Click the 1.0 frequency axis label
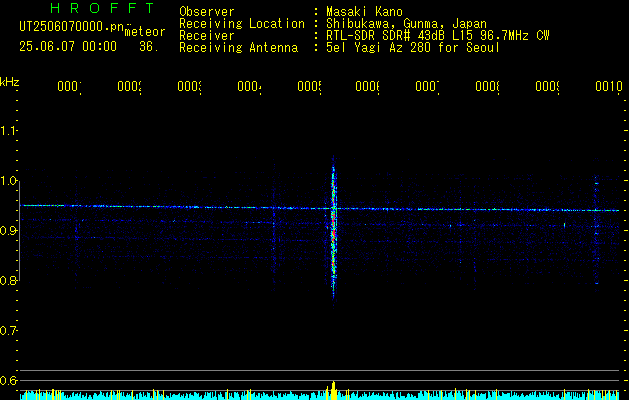Screen dimensions: 629x400 [x=8, y=181]
